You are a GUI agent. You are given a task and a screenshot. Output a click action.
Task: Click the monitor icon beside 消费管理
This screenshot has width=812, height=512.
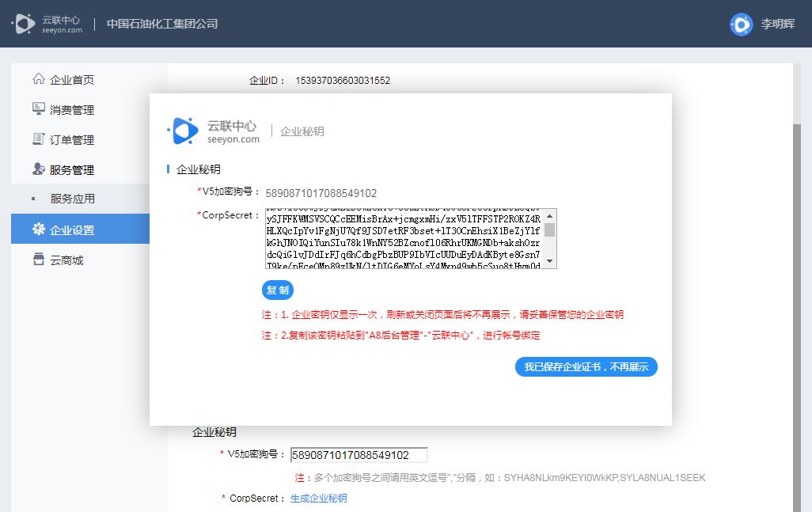coord(38,108)
